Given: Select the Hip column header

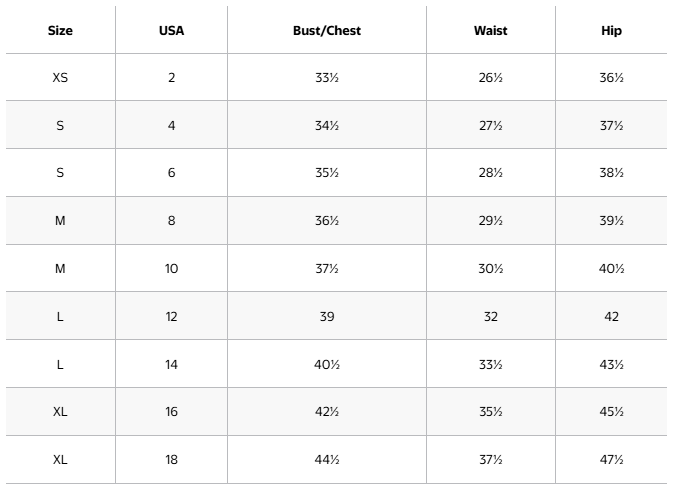Looking at the screenshot, I should pos(611,31).
